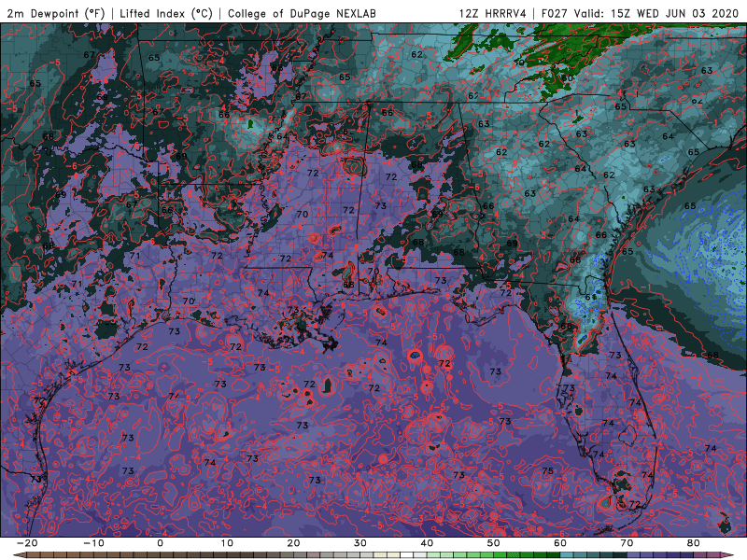The image size is (747, 560).
Task: Click the '80' label on the color scale
Action: click(694, 543)
